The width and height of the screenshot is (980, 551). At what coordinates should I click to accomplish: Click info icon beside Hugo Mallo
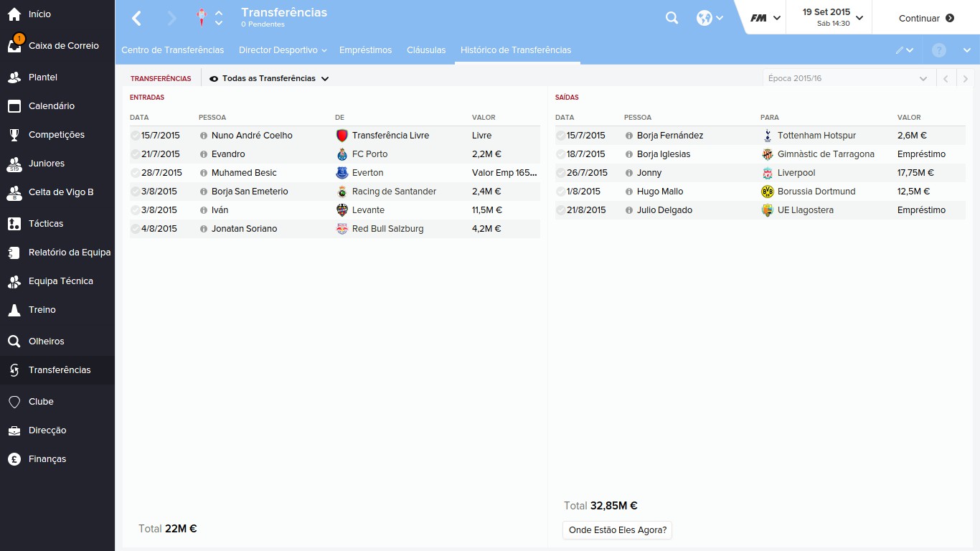tap(629, 192)
